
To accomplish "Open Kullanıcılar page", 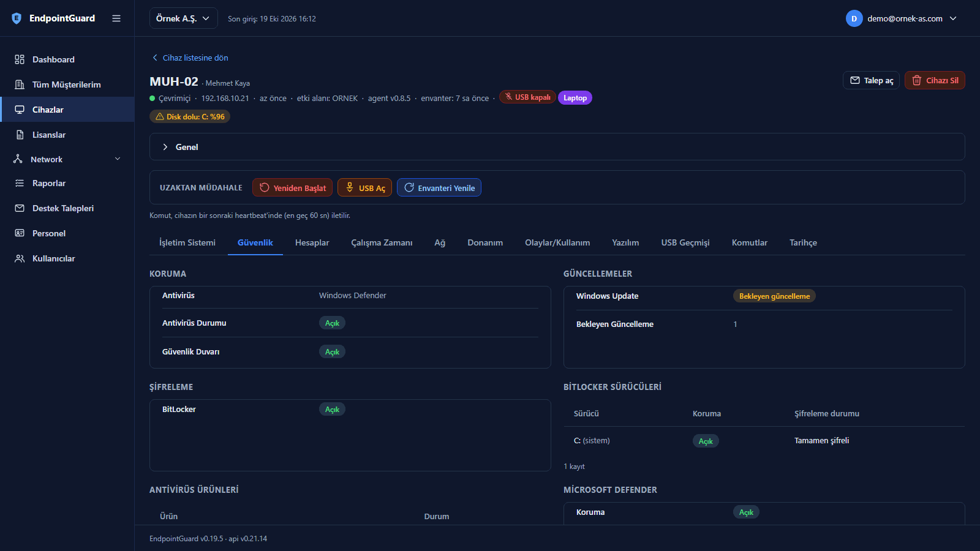I will [67, 258].
